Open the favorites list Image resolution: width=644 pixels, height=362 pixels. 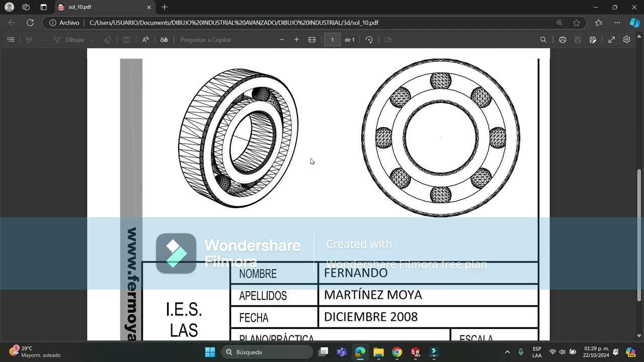click(x=599, y=23)
